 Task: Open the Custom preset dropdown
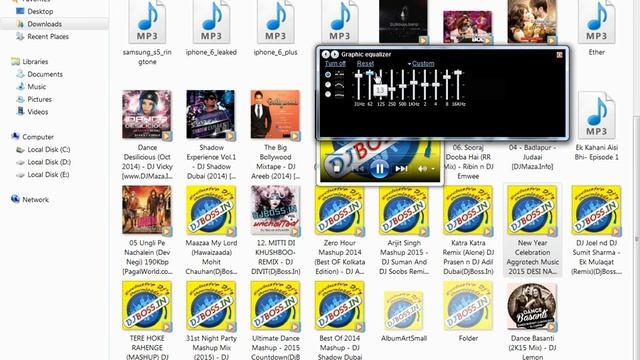[421, 64]
